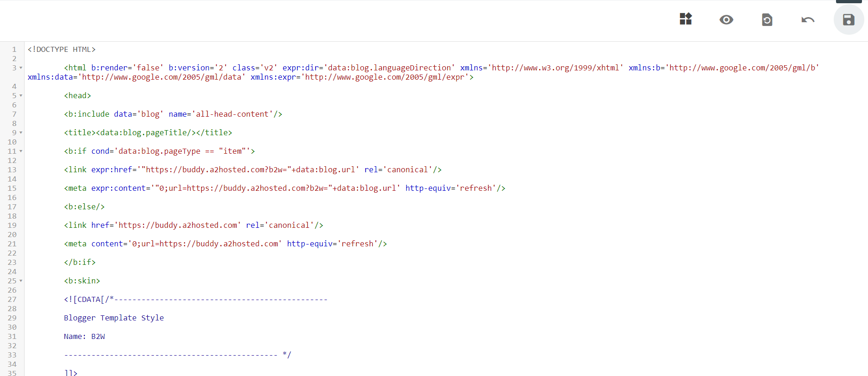Click the meta expr:content refresh line

click(x=285, y=188)
